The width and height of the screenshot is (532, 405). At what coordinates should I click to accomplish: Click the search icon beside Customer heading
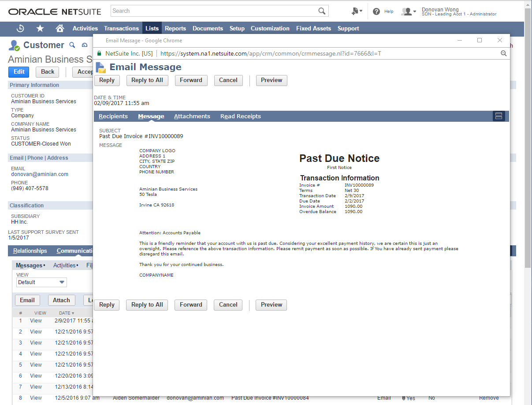73,45
